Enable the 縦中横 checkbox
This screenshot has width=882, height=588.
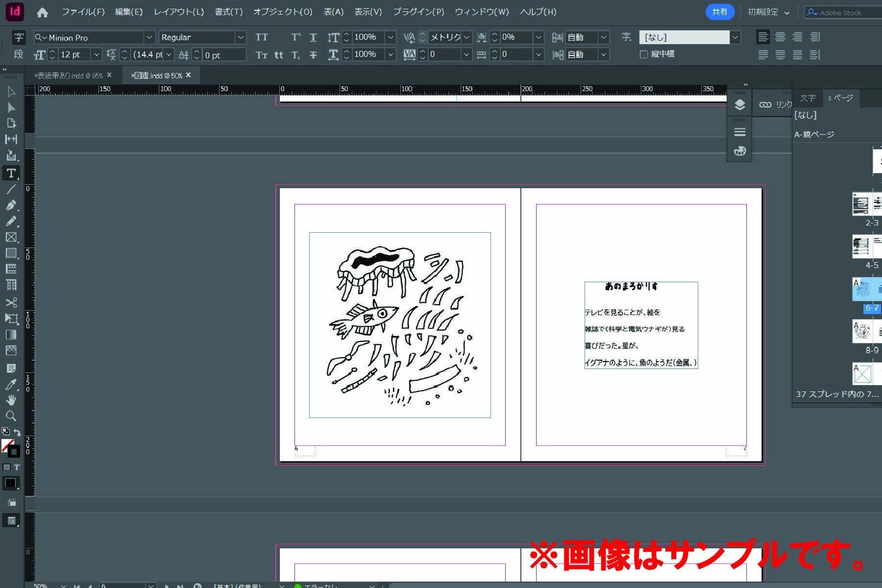(644, 54)
